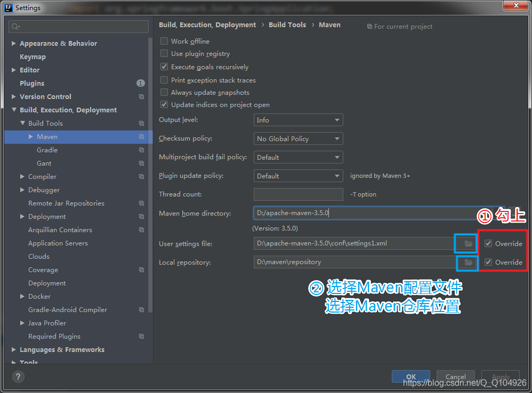Click Build Tools in breadcrumb path
532x393 pixels.
(x=287, y=24)
